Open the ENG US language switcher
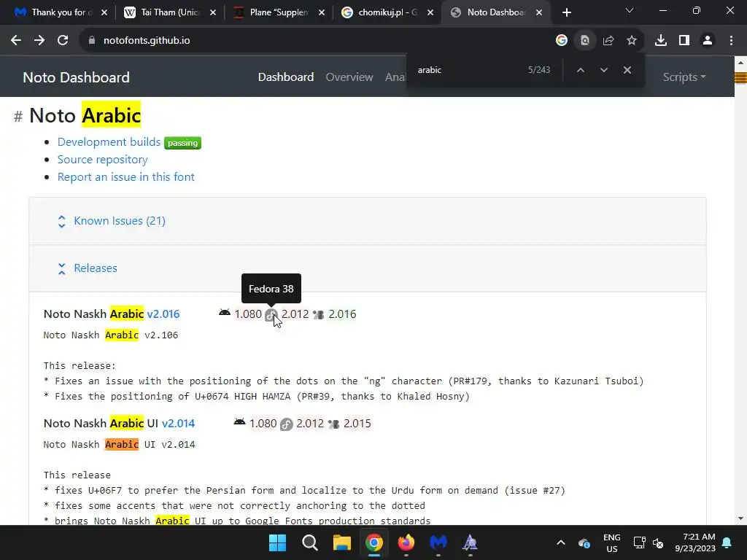 coord(612,542)
